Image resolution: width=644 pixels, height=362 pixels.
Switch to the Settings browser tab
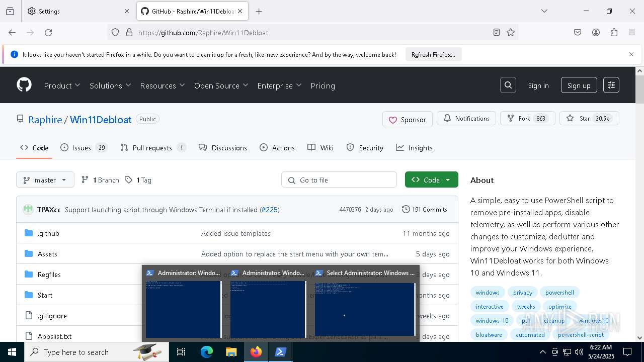coord(78,11)
